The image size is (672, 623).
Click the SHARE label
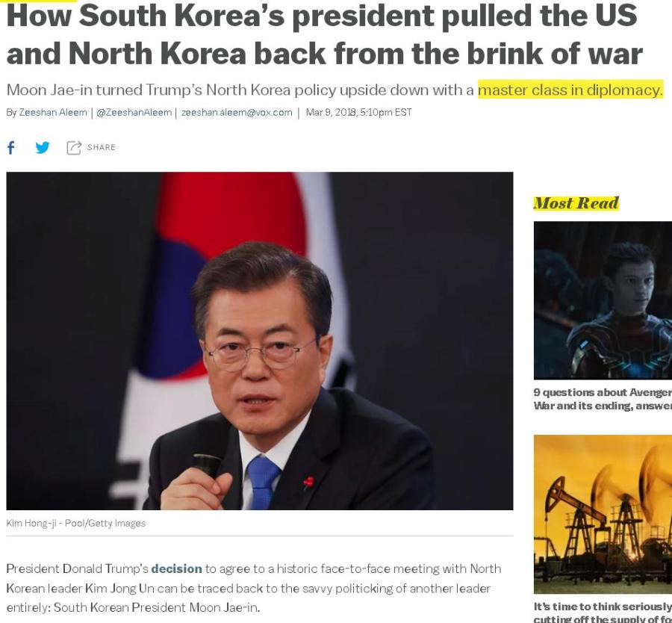tap(101, 147)
